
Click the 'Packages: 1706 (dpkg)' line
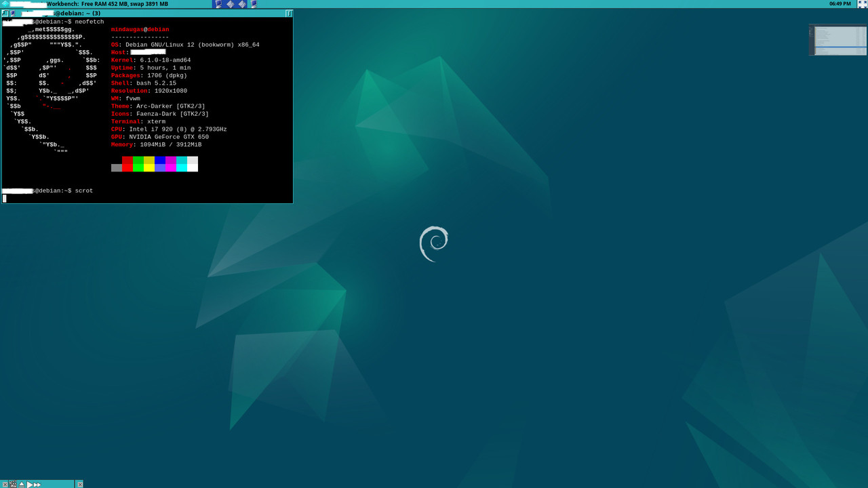(x=149, y=75)
